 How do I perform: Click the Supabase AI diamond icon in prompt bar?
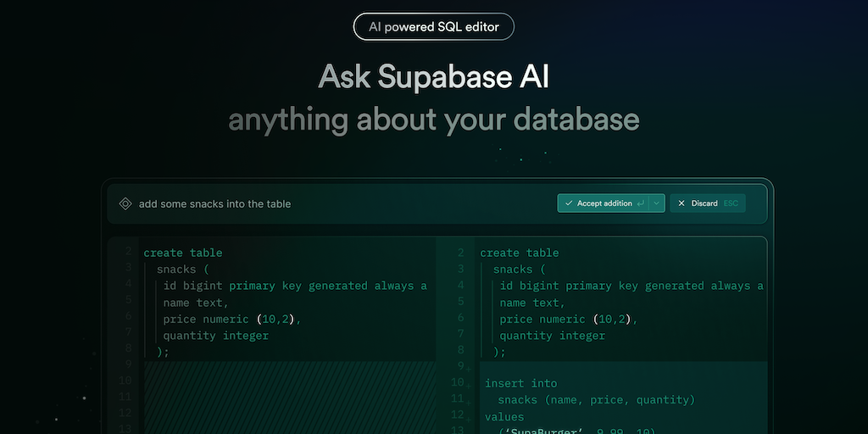coord(125,203)
